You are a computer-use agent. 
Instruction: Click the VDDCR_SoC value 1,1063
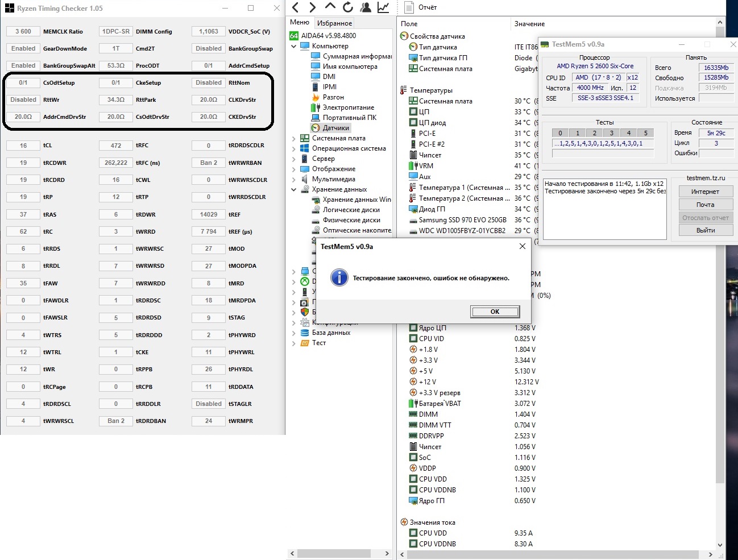[209, 32]
